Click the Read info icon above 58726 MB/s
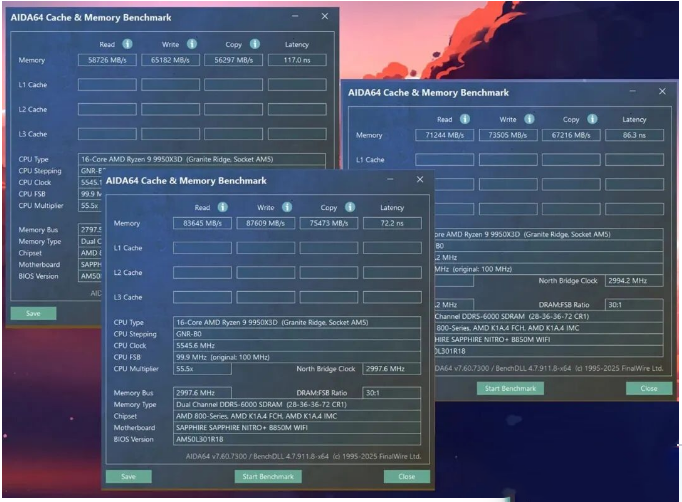682x502 pixels. pyautogui.click(x=127, y=44)
